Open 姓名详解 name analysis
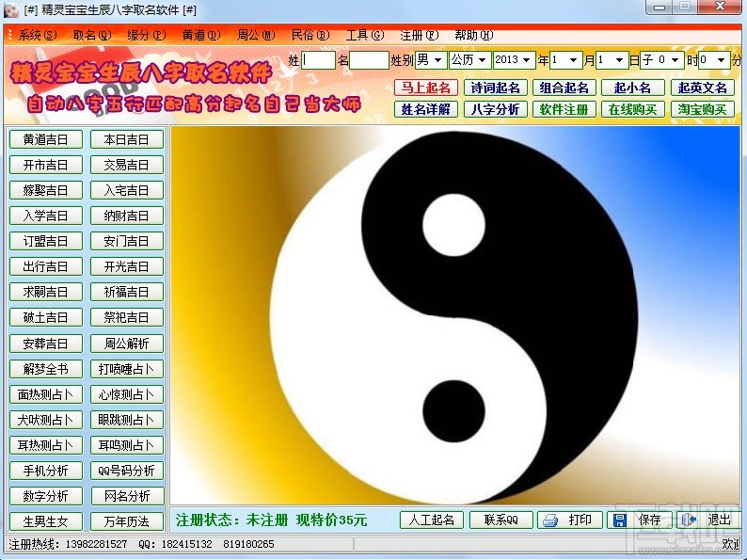 coord(426,109)
